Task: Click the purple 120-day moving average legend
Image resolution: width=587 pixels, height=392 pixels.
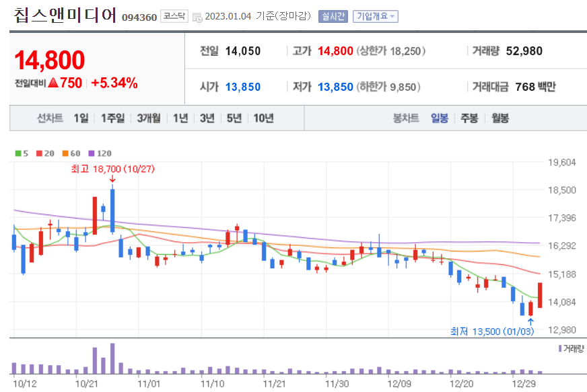Action: 100,153
